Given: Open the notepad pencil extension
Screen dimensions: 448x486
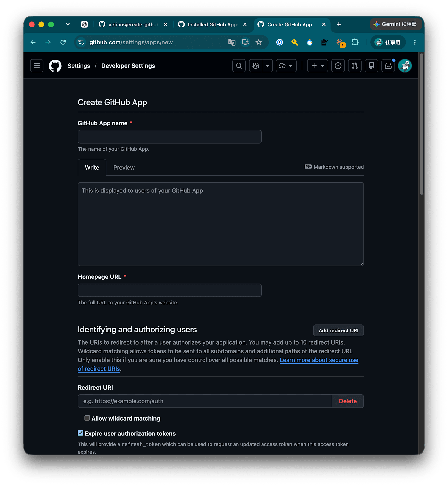Looking at the screenshot, I should click(324, 42).
